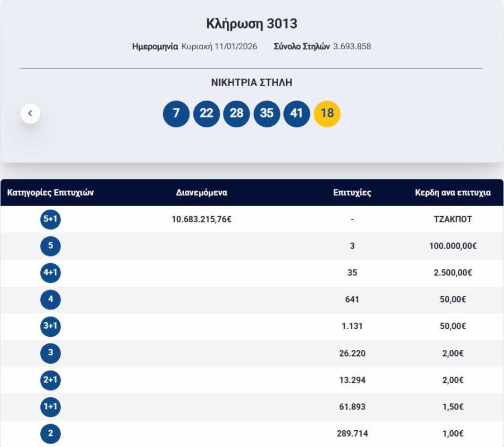Click winning number ball 28

236,113
